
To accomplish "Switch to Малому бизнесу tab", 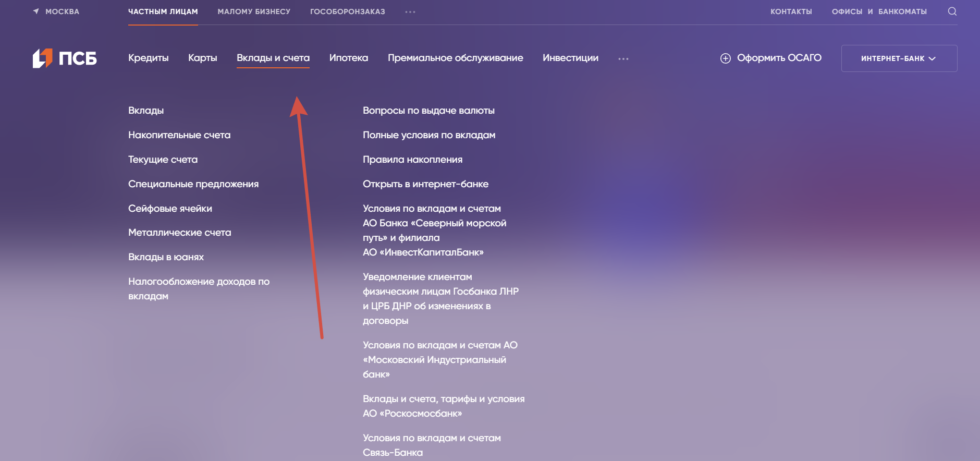I will click(254, 11).
